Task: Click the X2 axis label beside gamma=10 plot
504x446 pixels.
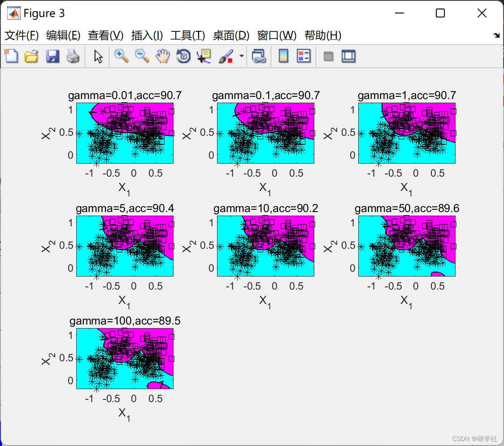Action: click(189, 247)
